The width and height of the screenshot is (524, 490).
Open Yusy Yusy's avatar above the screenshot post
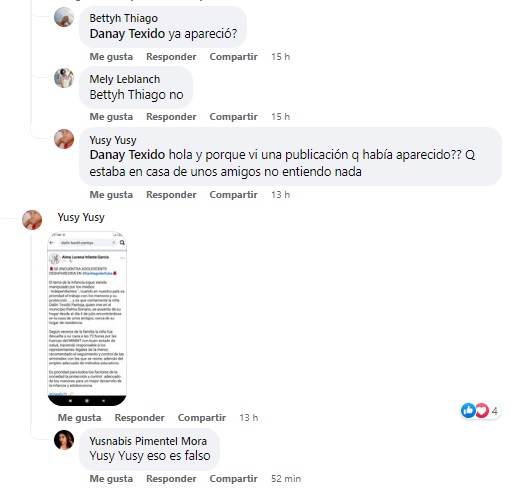point(32,220)
